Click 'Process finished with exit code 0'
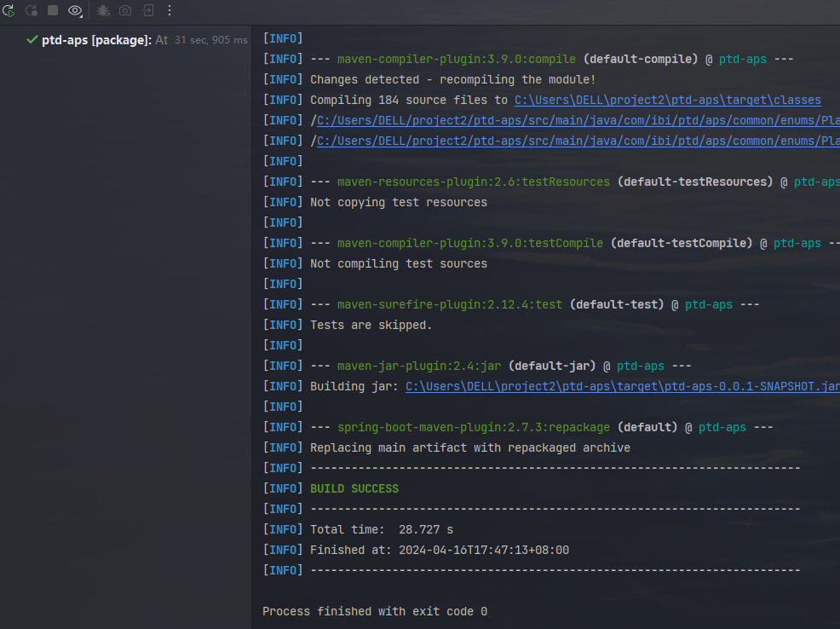840x629 pixels. pyautogui.click(x=375, y=611)
